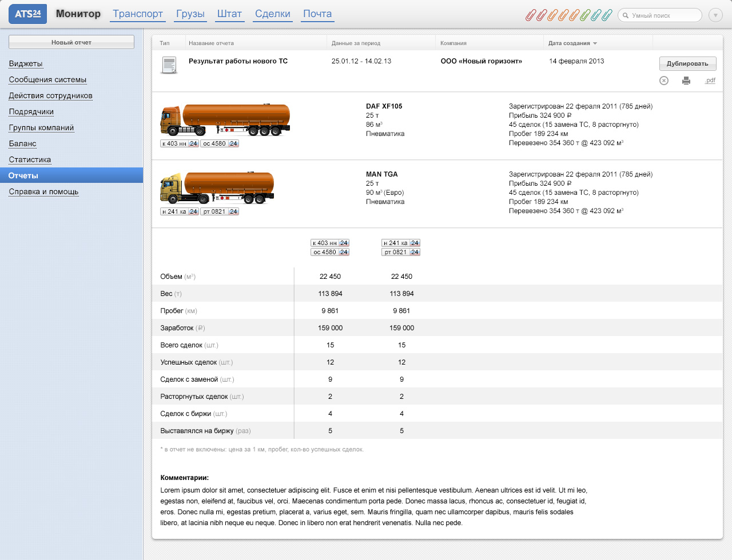
Task: Create a report via Новый отчет button
Action: (x=71, y=42)
